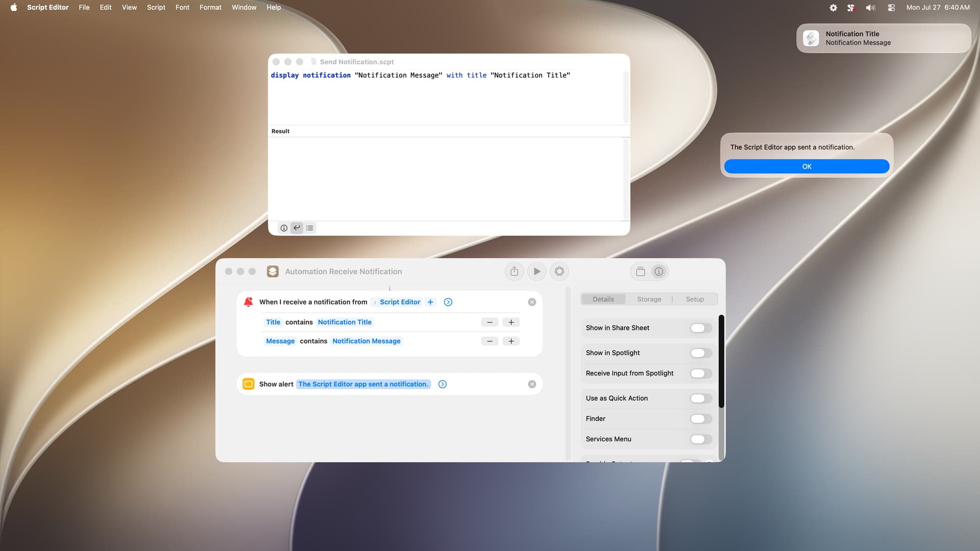Open the View menu
Screen dimensions: 980x551
pyautogui.click(x=129, y=7)
